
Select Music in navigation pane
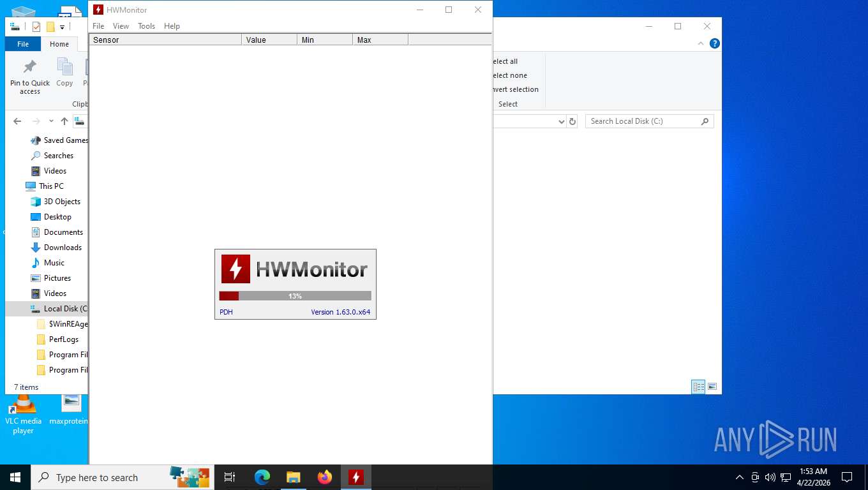point(48,263)
